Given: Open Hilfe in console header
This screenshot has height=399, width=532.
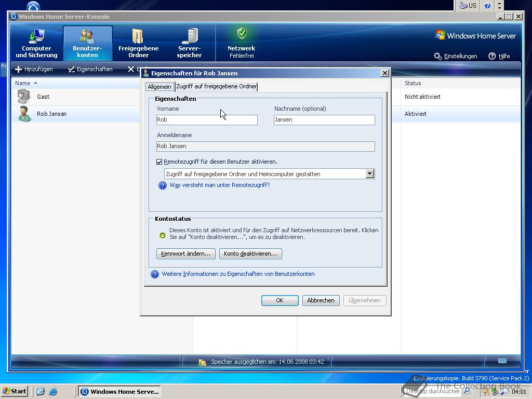Looking at the screenshot, I should point(499,56).
